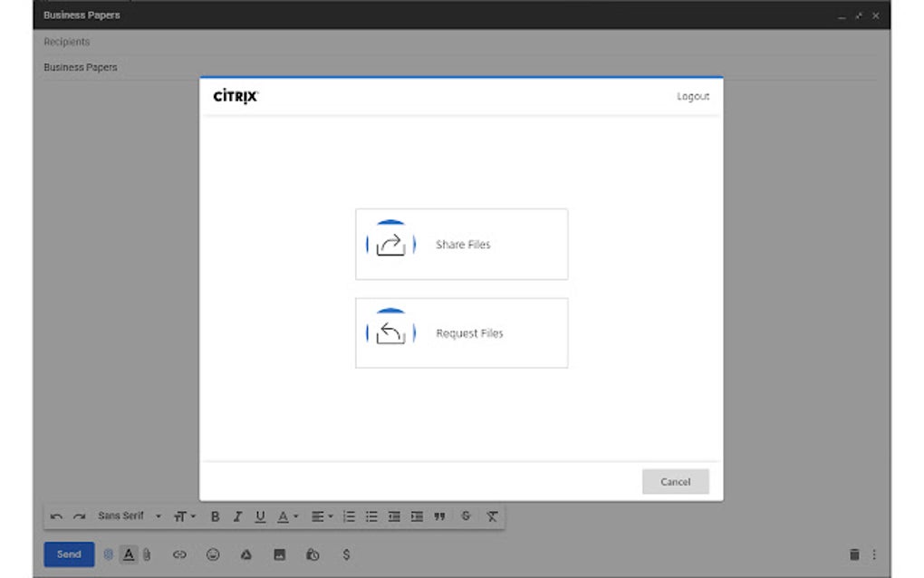Select the Share Files option
Screen dimensions: 924x578
[x=462, y=244]
